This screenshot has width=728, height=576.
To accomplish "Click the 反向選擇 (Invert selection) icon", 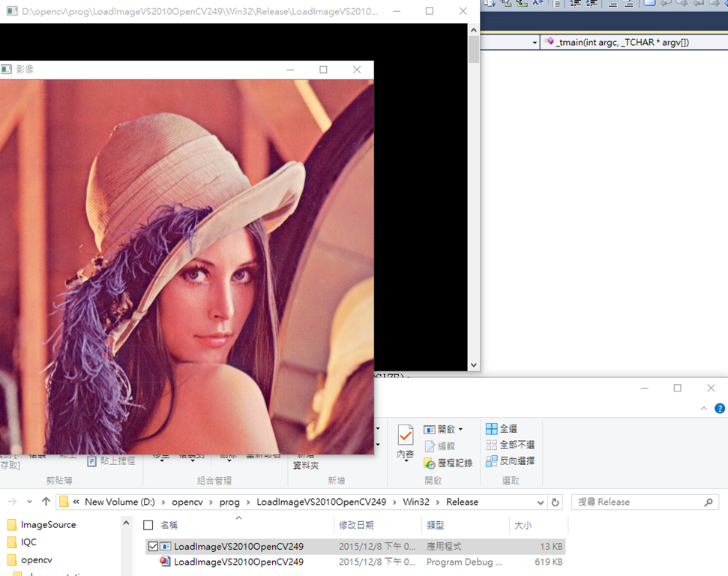I will coord(491,461).
